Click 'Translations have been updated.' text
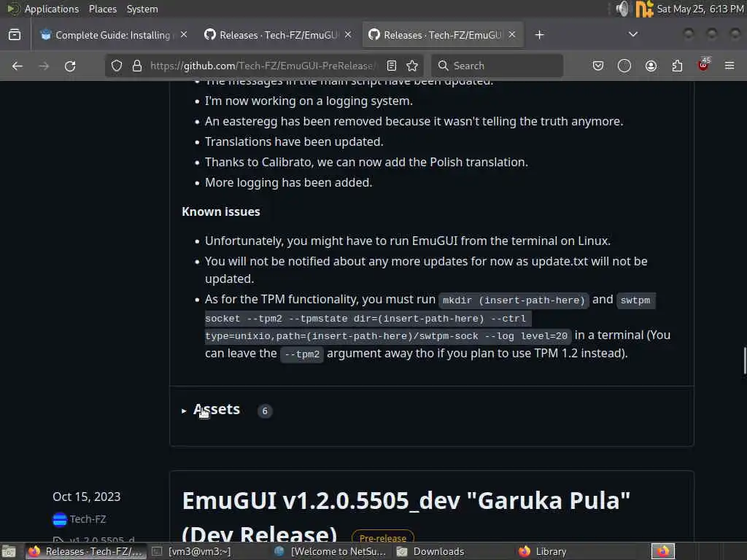This screenshot has width=747, height=560. point(295,141)
